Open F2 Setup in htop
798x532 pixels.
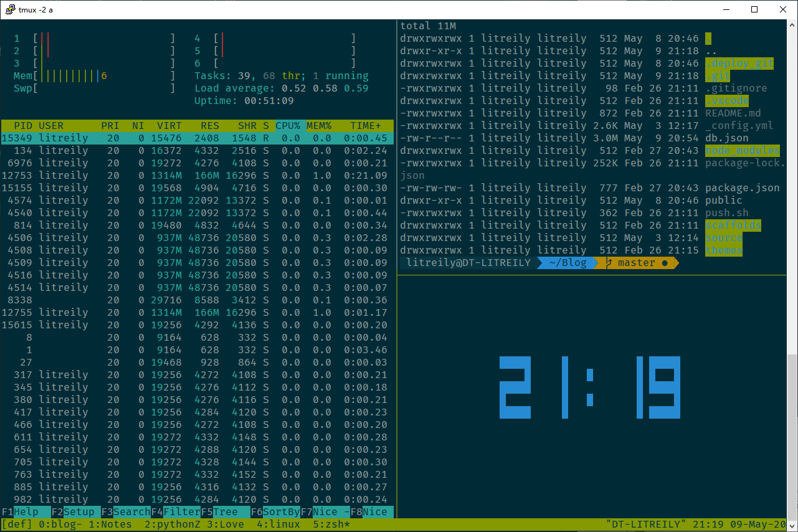pos(76,512)
